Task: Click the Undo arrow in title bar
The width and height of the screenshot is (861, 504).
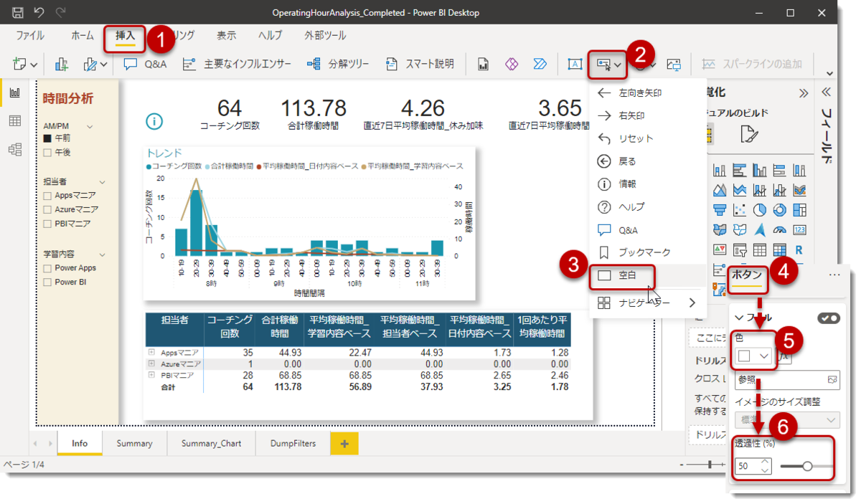Action: [39, 13]
